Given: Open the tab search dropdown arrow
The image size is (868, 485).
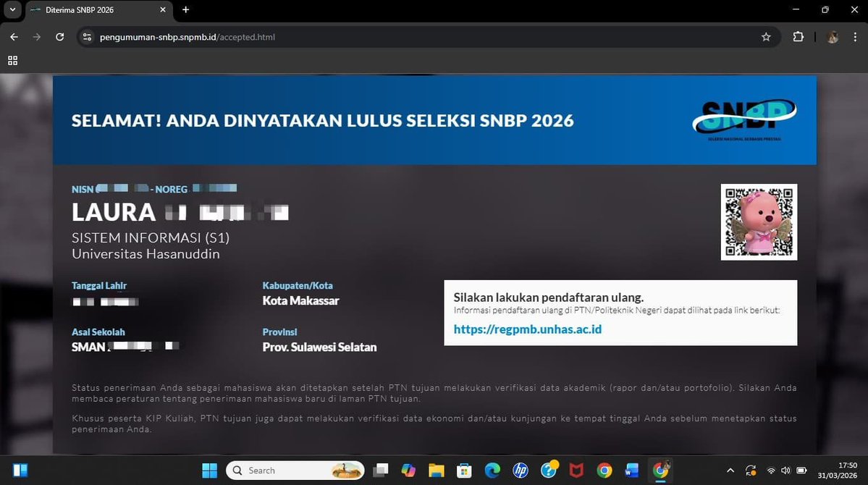Looking at the screenshot, I should click(12, 9).
